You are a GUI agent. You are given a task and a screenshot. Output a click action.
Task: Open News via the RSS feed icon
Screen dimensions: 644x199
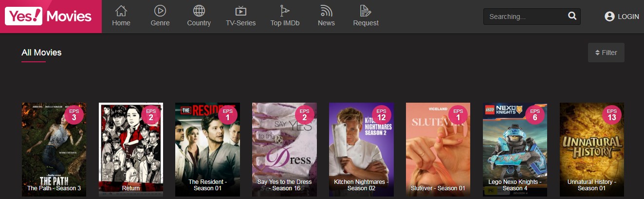click(326, 10)
